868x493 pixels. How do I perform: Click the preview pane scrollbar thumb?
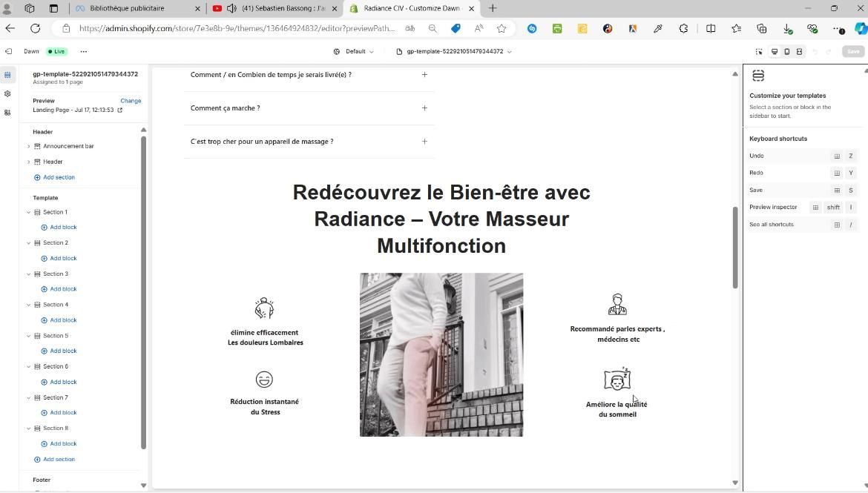(735, 248)
